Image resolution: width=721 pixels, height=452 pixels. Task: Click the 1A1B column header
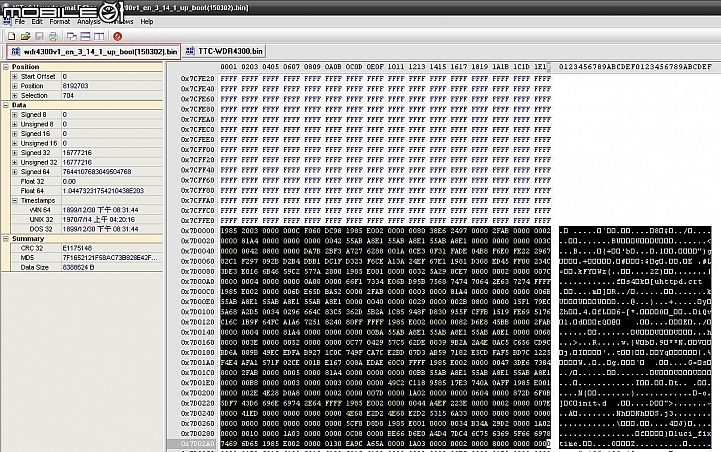coord(501,67)
